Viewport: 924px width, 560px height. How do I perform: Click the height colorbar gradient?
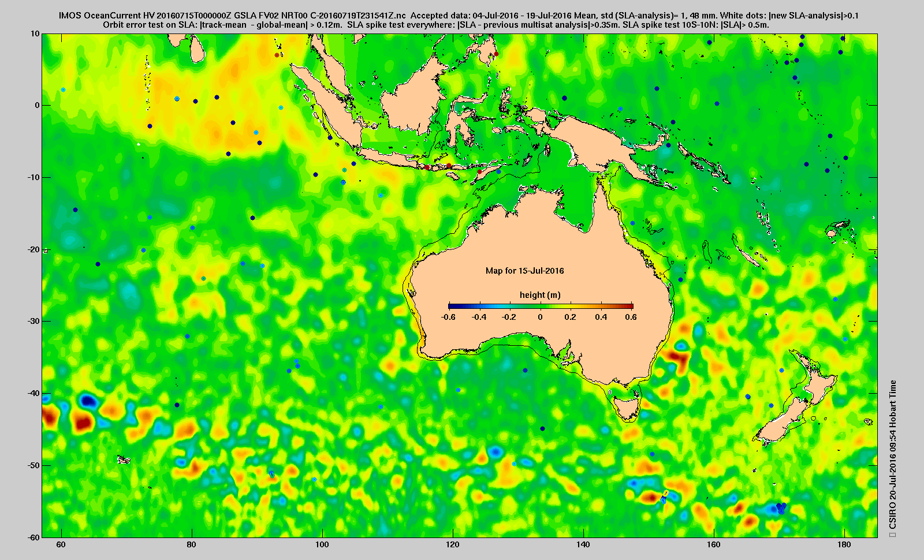click(x=541, y=306)
